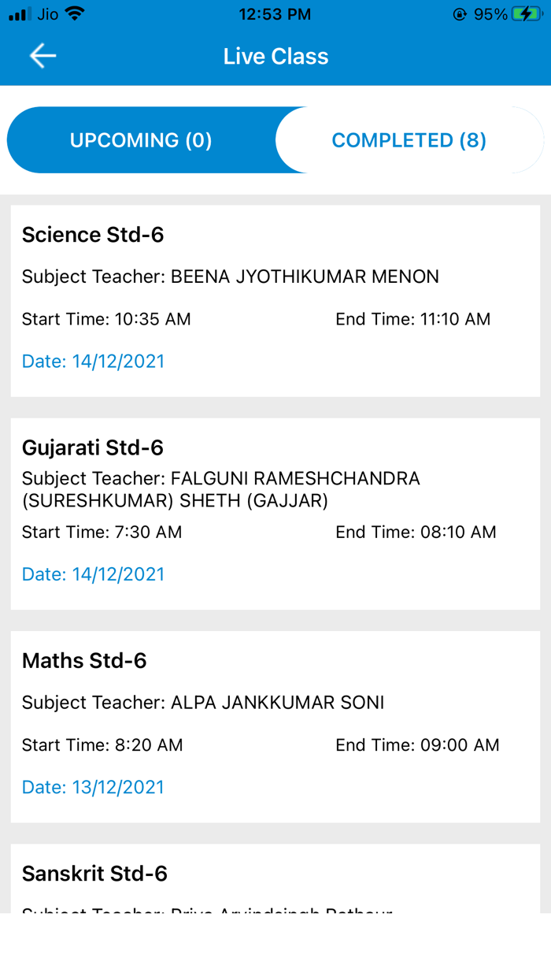Switch to the COMPLETED (8) tab
Image resolution: width=551 pixels, height=980 pixels.
click(x=409, y=139)
